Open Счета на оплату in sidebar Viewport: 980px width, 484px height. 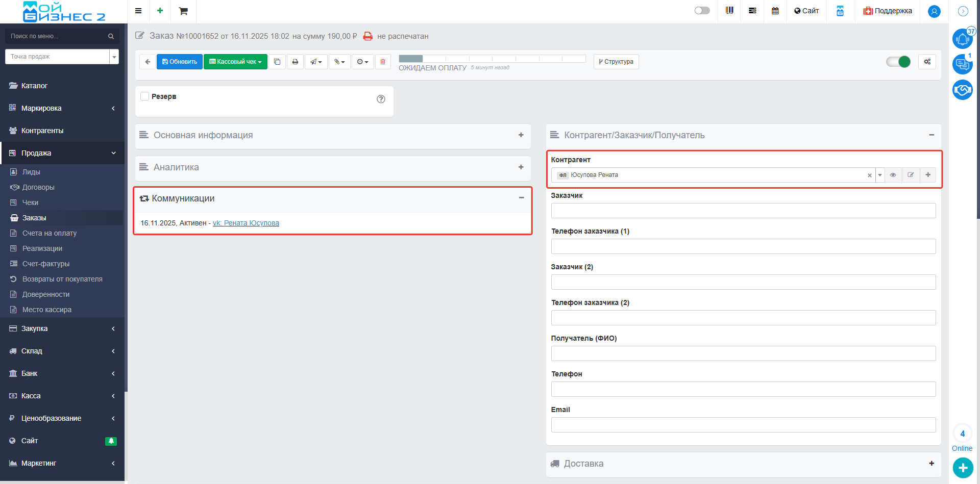[50, 233]
